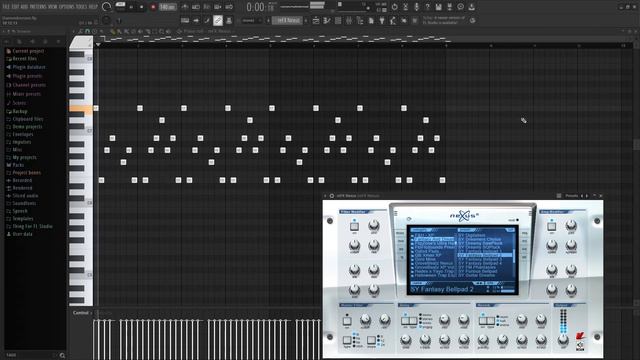Expand the Packs folder
This screenshot has width=640, height=360.
coord(18,165)
